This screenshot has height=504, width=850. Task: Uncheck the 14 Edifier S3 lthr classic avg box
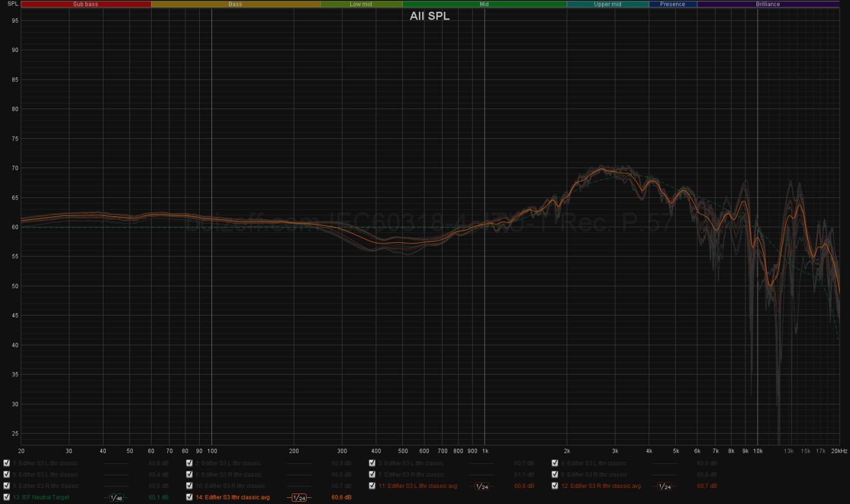(189, 497)
